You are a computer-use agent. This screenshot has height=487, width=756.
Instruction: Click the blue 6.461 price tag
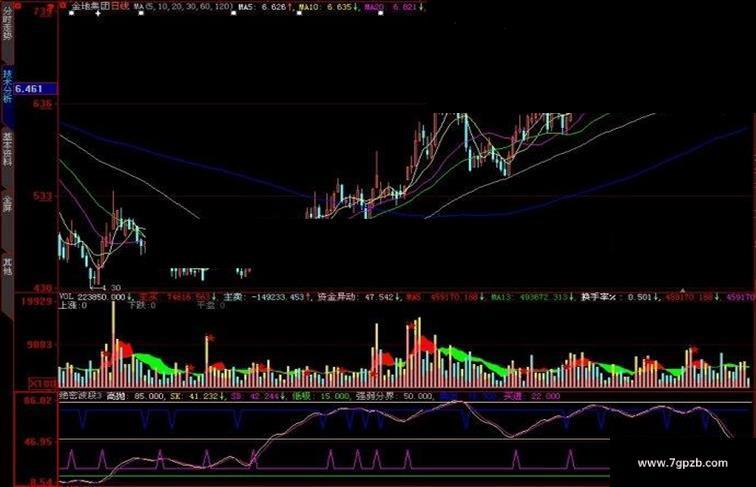point(36,89)
